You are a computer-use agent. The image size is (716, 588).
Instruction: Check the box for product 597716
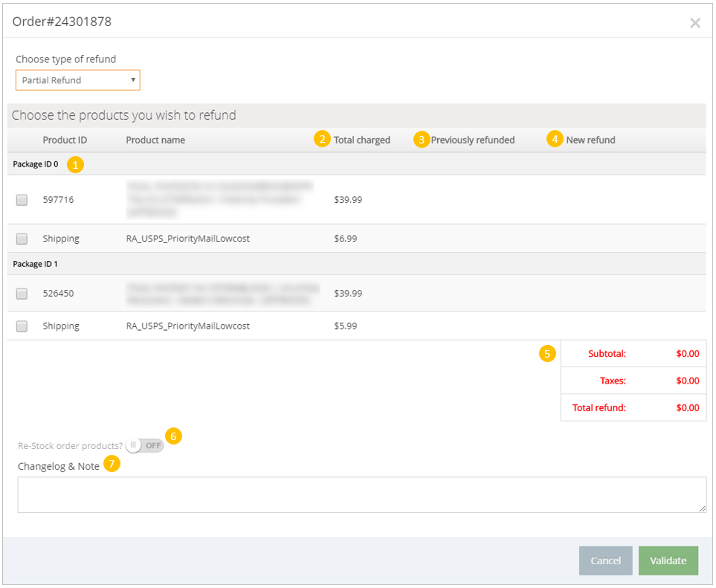coord(22,200)
